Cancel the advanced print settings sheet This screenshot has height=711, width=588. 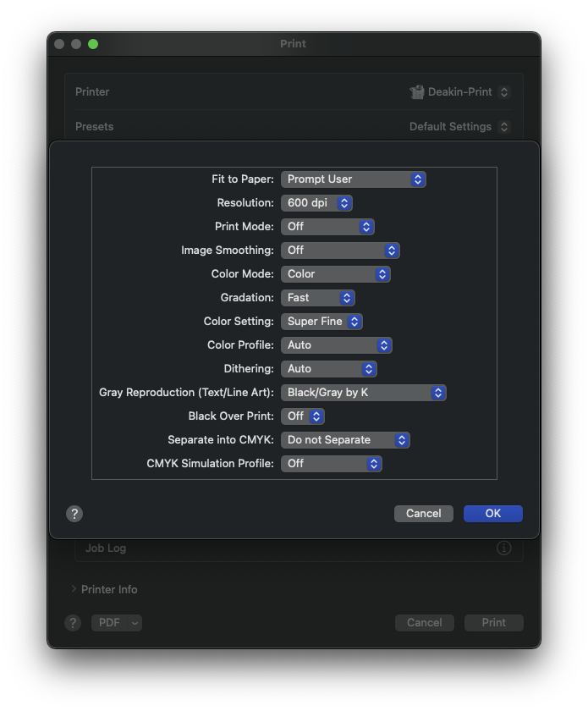[423, 513]
